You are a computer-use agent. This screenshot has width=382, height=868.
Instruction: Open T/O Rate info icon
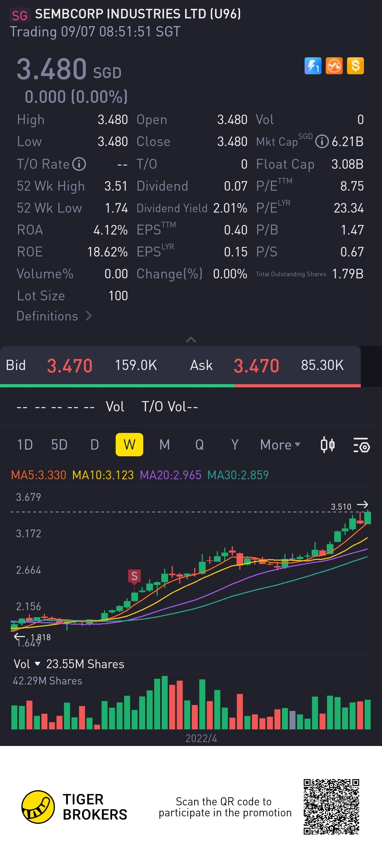point(79,164)
